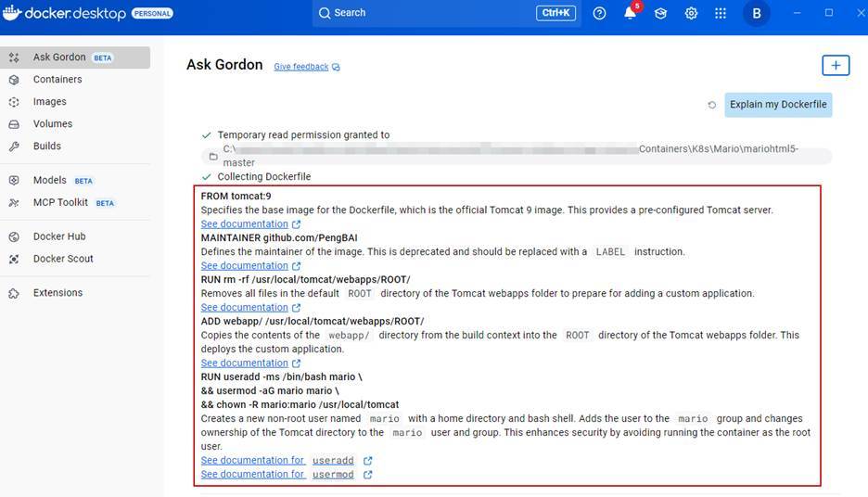The height and width of the screenshot is (497, 868).
Task: Open notifications bell icon
Action: tap(630, 13)
